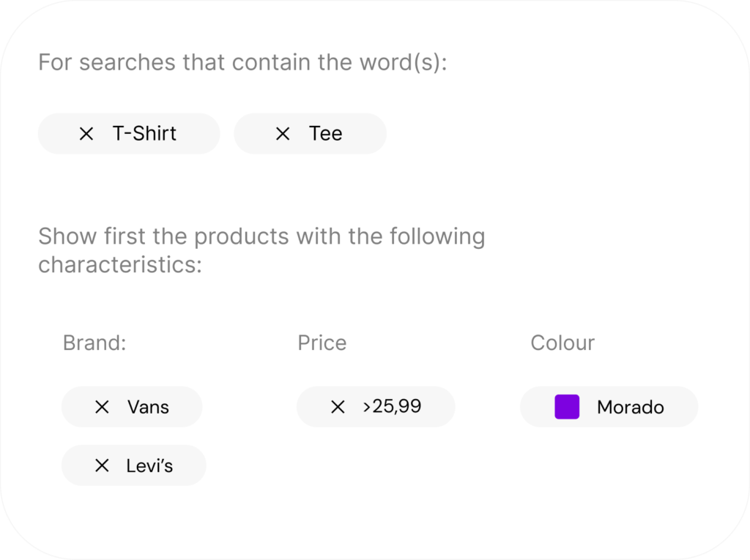Select the T-Shirt keyword chip label
This screenshot has height=560, width=750.
coord(144,134)
